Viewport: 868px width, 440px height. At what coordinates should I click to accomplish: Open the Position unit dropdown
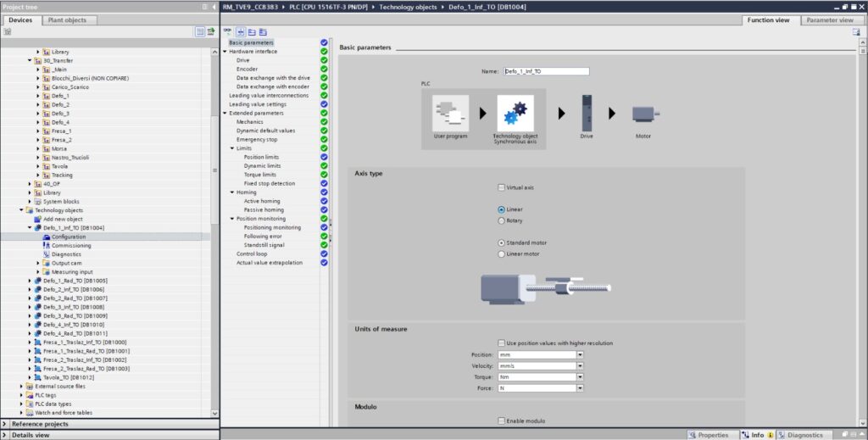pyautogui.click(x=580, y=354)
